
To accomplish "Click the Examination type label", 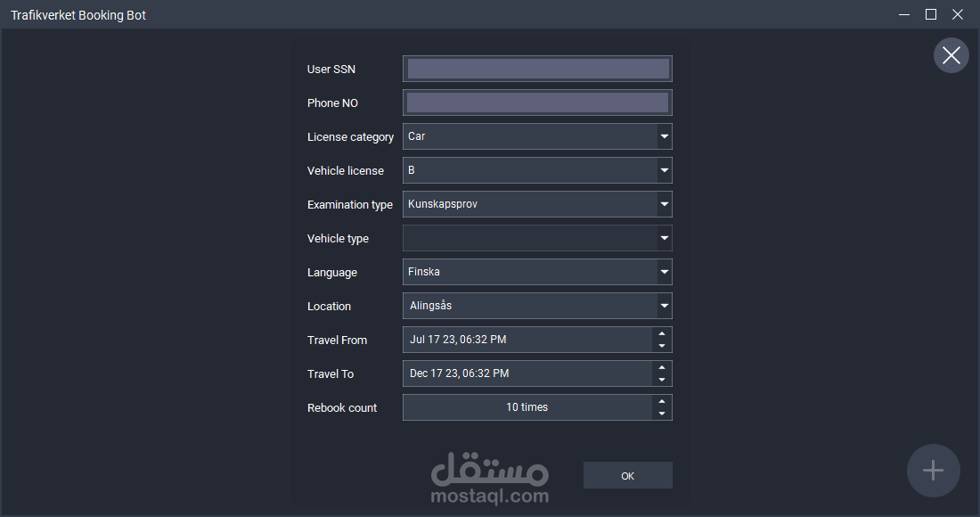I will (350, 204).
